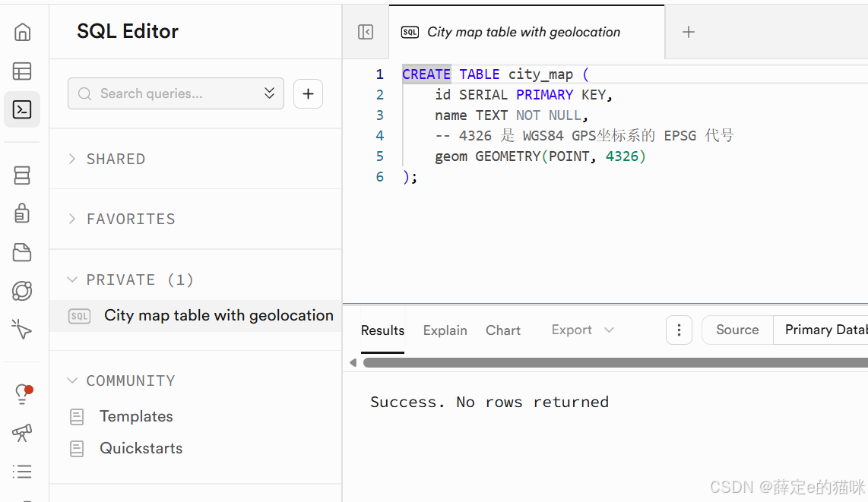Open the Authentication lock icon

coord(22,213)
